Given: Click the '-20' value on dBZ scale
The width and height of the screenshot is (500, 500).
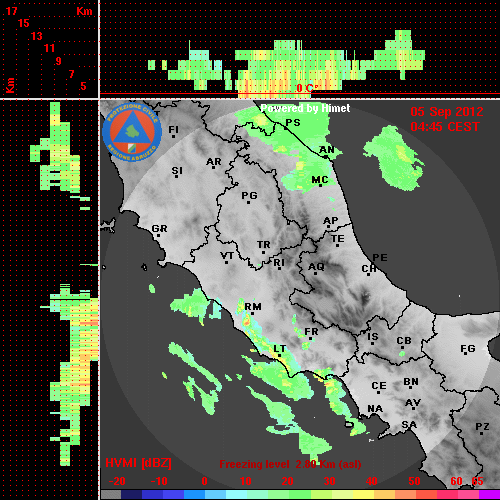Looking at the screenshot, I should click(117, 481).
